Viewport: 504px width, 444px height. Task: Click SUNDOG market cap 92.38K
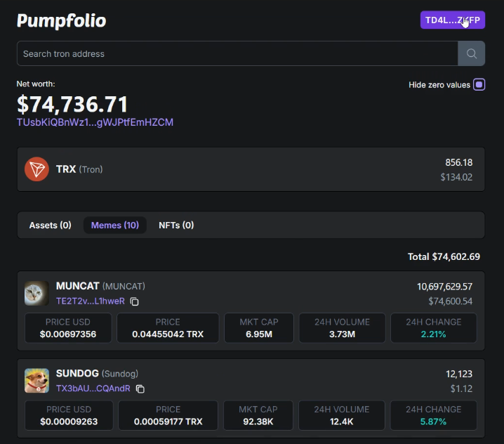click(258, 422)
